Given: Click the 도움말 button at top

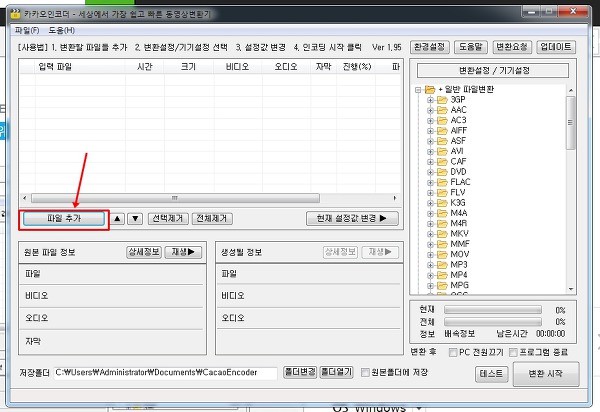Looking at the screenshot, I should click(471, 47).
